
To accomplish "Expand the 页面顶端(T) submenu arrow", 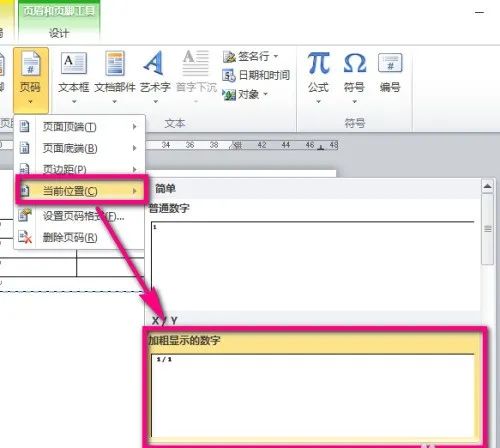I will tap(134, 126).
